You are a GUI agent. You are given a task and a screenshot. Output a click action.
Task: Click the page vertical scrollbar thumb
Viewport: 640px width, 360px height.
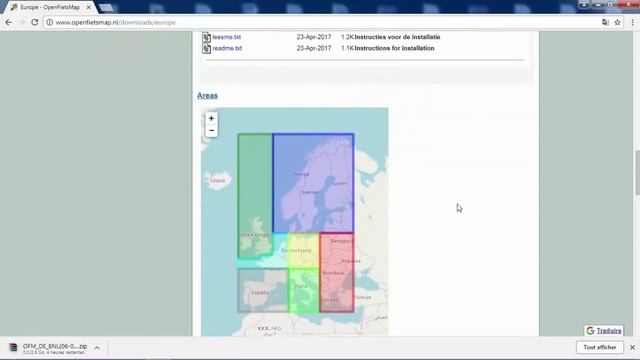click(637, 173)
